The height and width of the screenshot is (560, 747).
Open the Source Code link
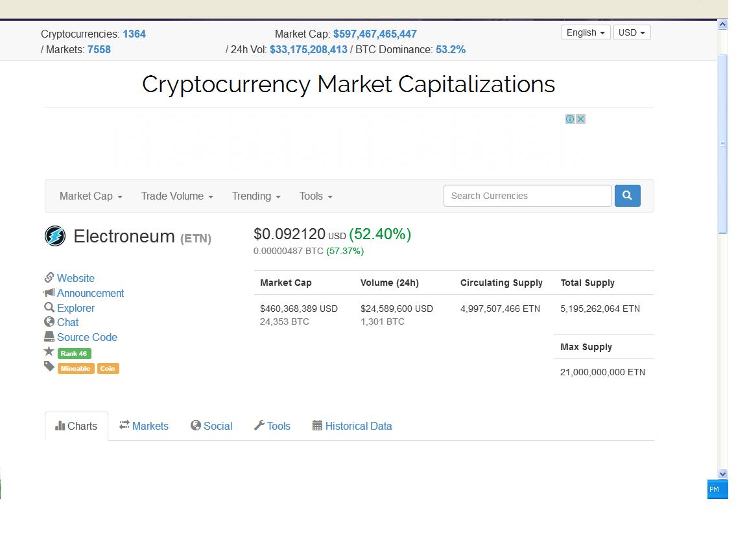[87, 337]
